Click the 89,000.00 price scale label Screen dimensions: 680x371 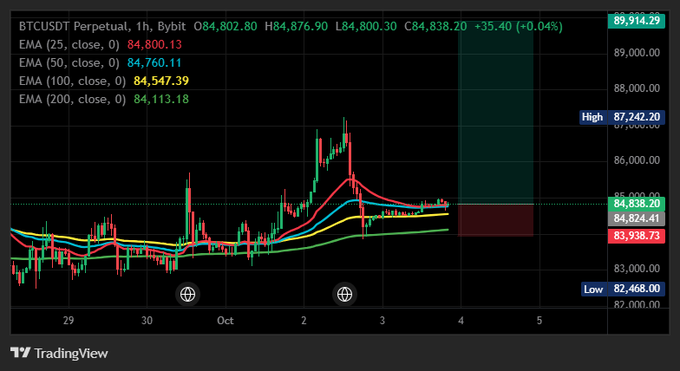pos(637,53)
